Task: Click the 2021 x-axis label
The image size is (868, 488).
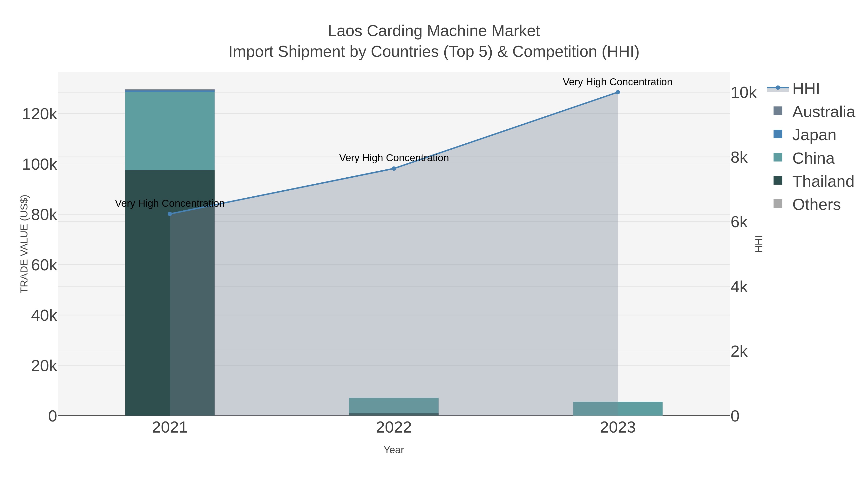Action: 170,427
